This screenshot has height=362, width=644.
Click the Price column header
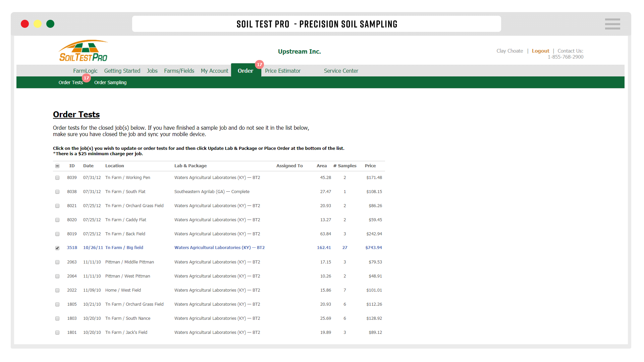[x=370, y=166]
